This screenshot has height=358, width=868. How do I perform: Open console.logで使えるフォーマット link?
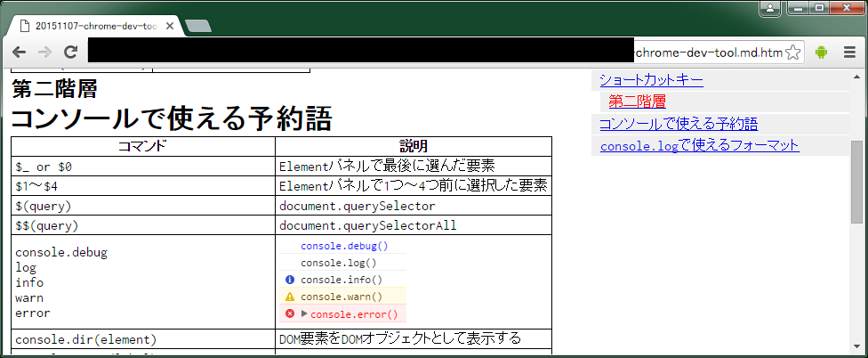[700, 146]
